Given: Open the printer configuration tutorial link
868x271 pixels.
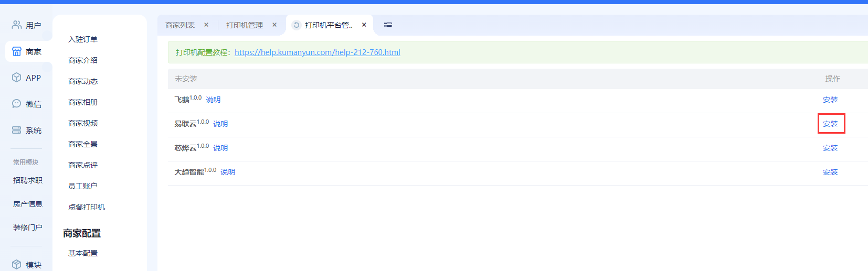Looking at the screenshot, I should [317, 52].
